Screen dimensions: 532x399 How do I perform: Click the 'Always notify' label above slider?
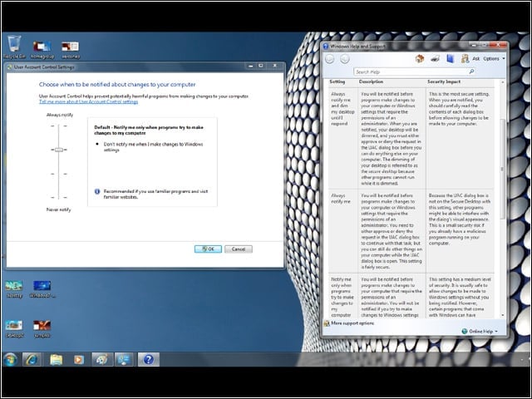coord(60,115)
